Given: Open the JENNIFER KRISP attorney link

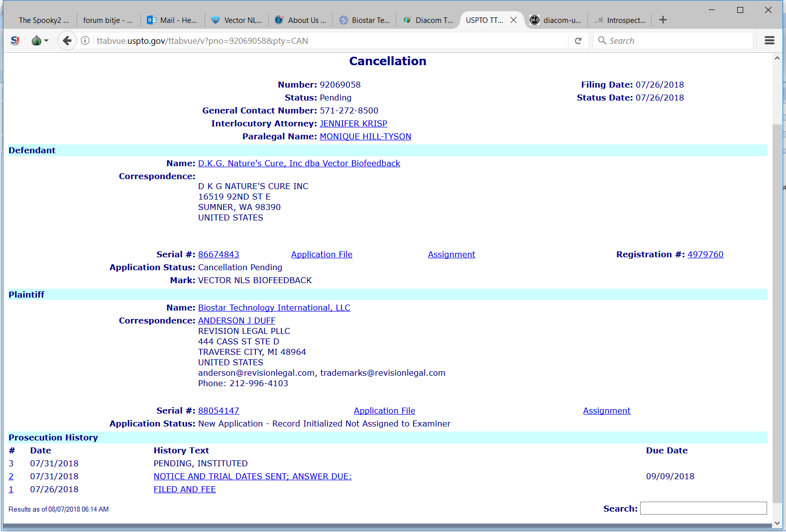Looking at the screenshot, I should [353, 123].
